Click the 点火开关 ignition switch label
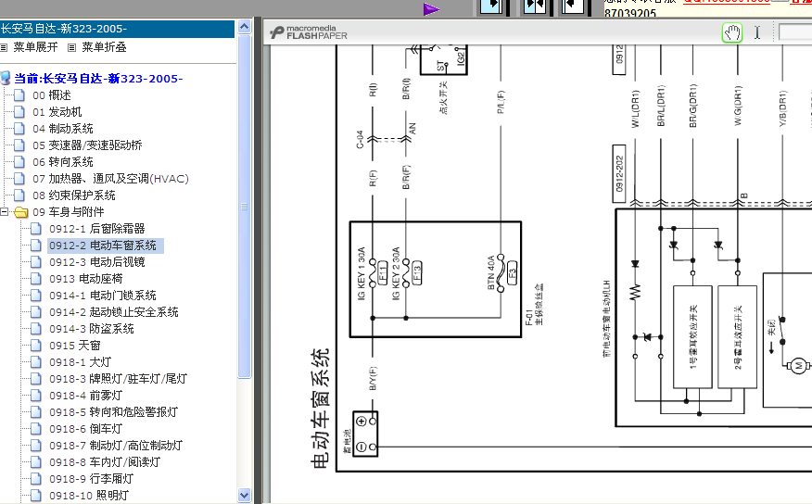Image resolution: width=812 pixels, height=504 pixels. (443, 97)
